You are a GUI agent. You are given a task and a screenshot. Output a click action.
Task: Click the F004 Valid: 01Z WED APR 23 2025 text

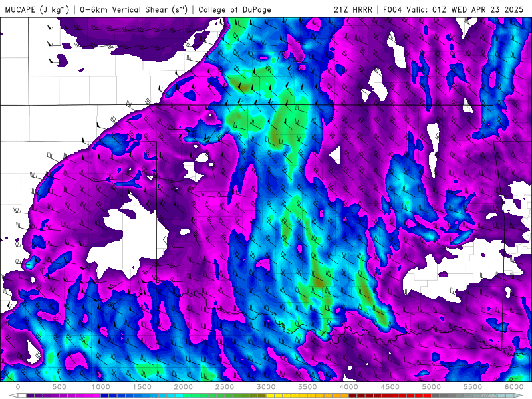454,9
